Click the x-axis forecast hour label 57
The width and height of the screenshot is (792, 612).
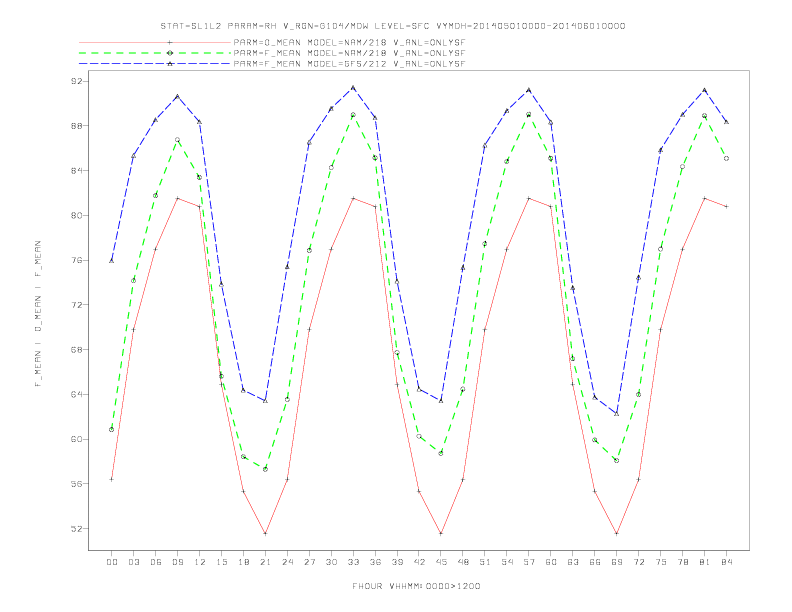coord(529,562)
